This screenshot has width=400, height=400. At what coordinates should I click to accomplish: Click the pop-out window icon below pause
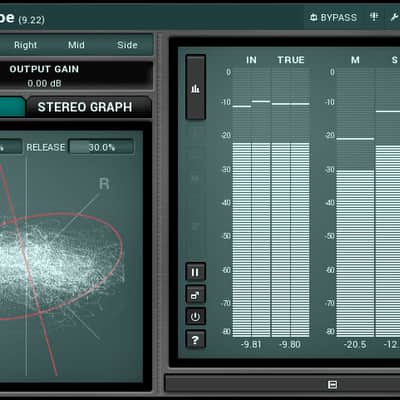point(195,295)
